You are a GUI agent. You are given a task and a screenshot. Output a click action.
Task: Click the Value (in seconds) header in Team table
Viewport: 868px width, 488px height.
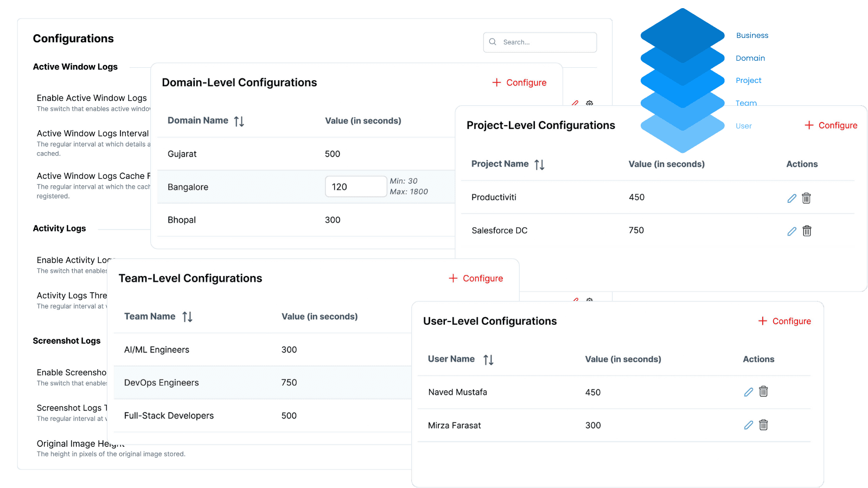pos(320,317)
